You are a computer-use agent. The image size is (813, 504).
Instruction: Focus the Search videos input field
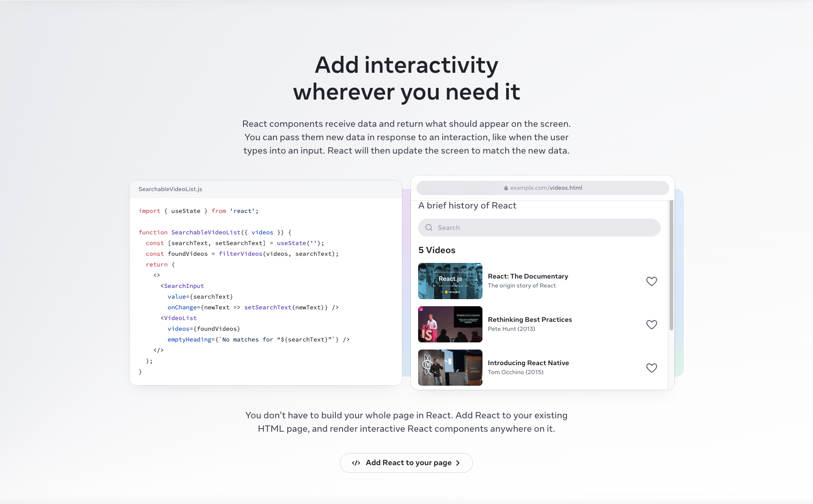(x=539, y=228)
